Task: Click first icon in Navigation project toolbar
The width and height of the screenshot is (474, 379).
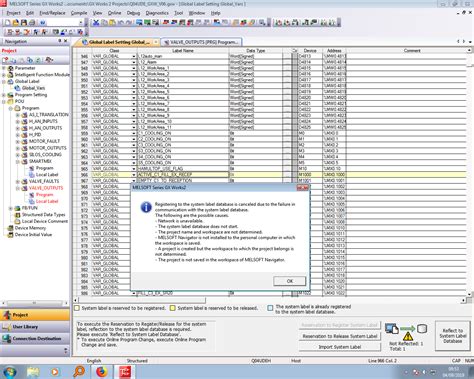Action: tap(5, 60)
